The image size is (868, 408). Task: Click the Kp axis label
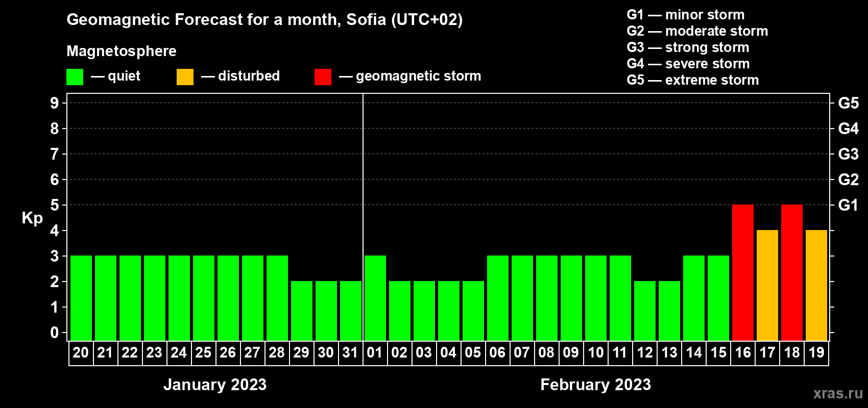(32, 218)
